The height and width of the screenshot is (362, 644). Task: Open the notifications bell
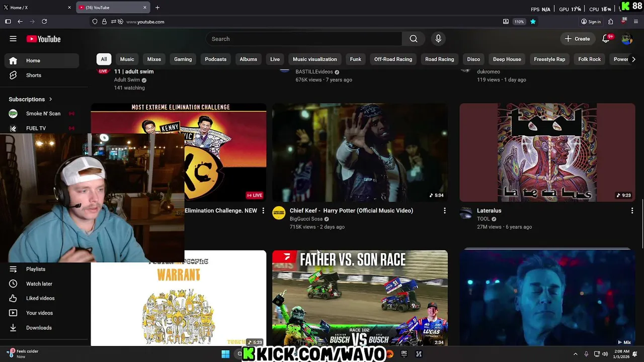(x=606, y=39)
